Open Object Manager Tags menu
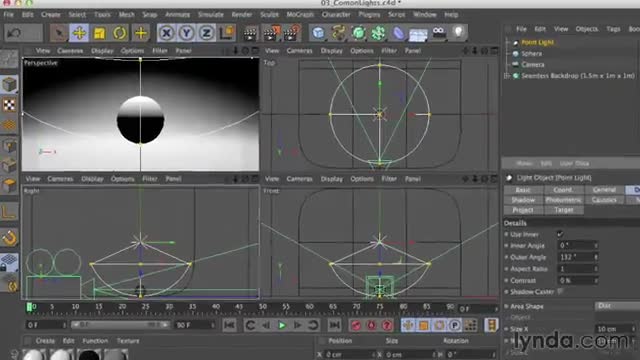 click(x=613, y=29)
